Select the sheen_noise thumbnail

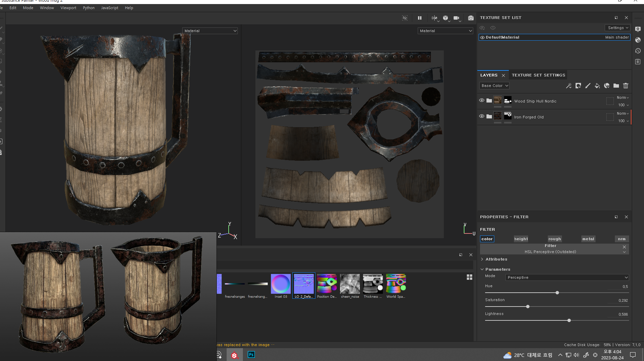(x=350, y=284)
